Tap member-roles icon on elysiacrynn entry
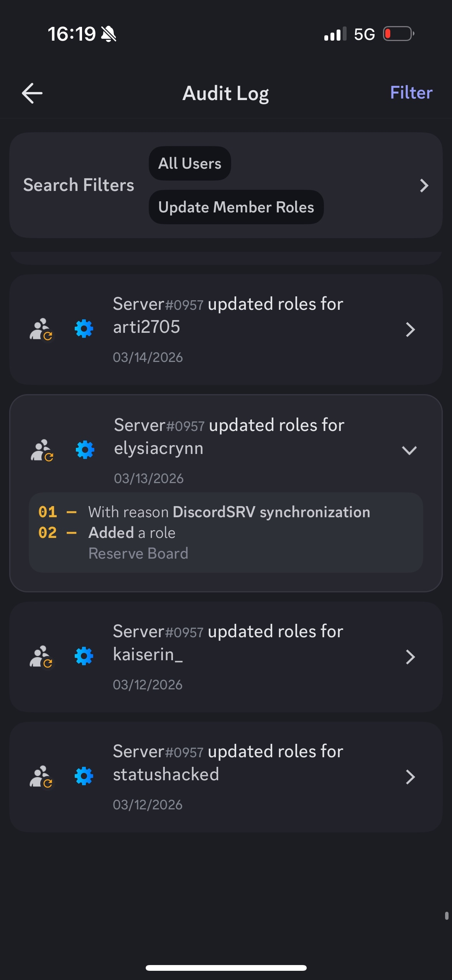Viewport: 452px width, 980px height. coord(42,450)
